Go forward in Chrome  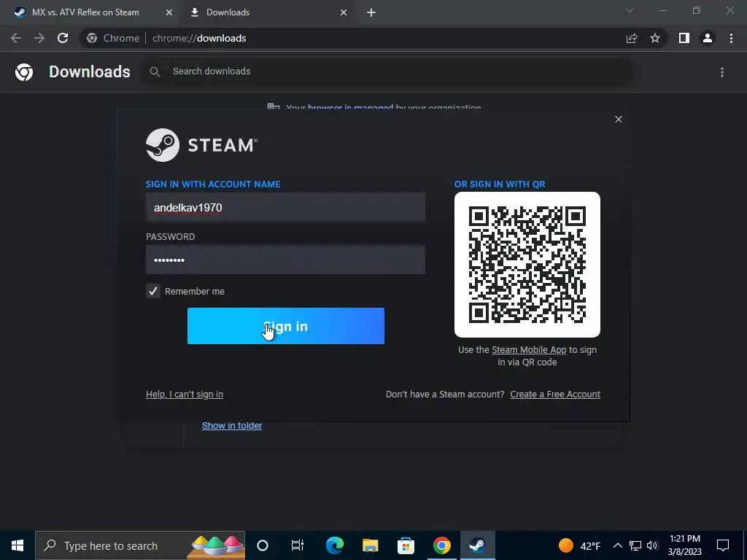coord(39,38)
